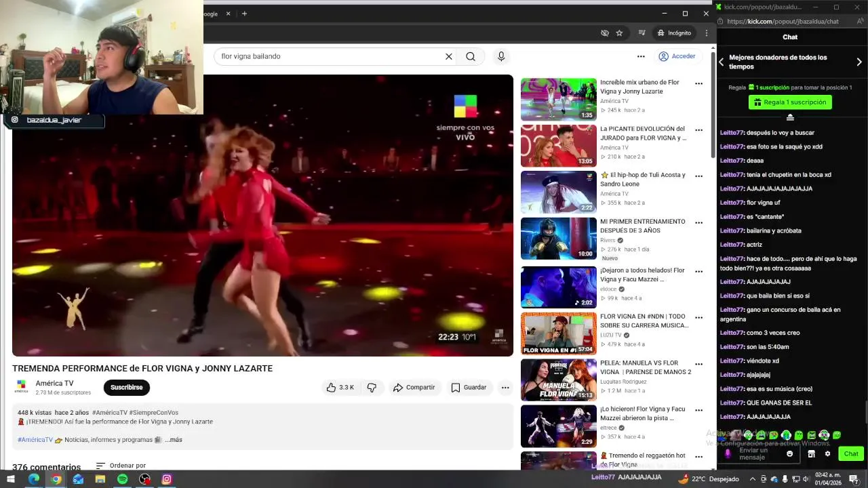Start voice search with the microphone icon
Image resolution: width=868 pixels, height=488 pixels.
[501, 56]
